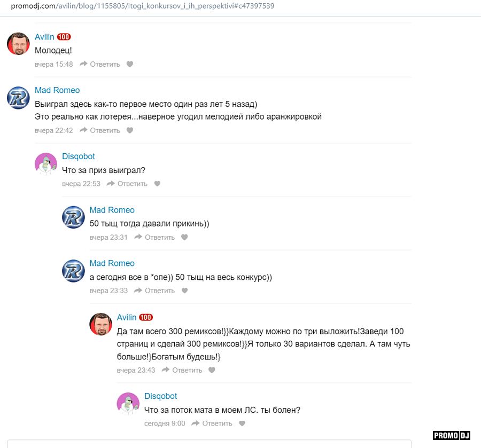The image size is (481, 448).
Task: Like the 23:33 Mad Romeo comment
Action: point(184,290)
